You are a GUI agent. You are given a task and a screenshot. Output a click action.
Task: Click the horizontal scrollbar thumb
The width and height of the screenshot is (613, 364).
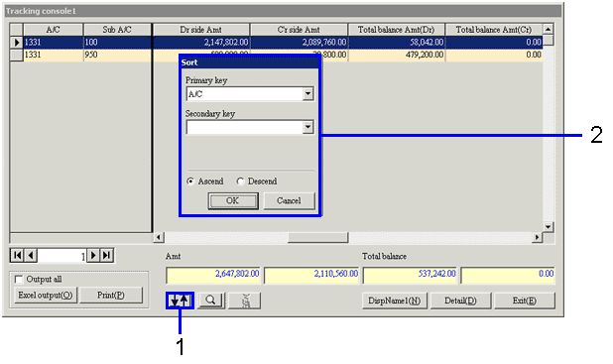pos(317,237)
